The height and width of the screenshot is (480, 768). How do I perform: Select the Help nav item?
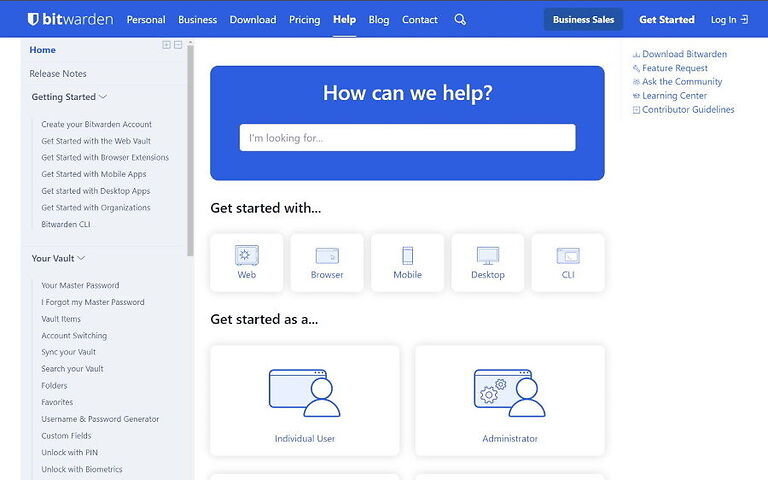click(x=344, y=20)
